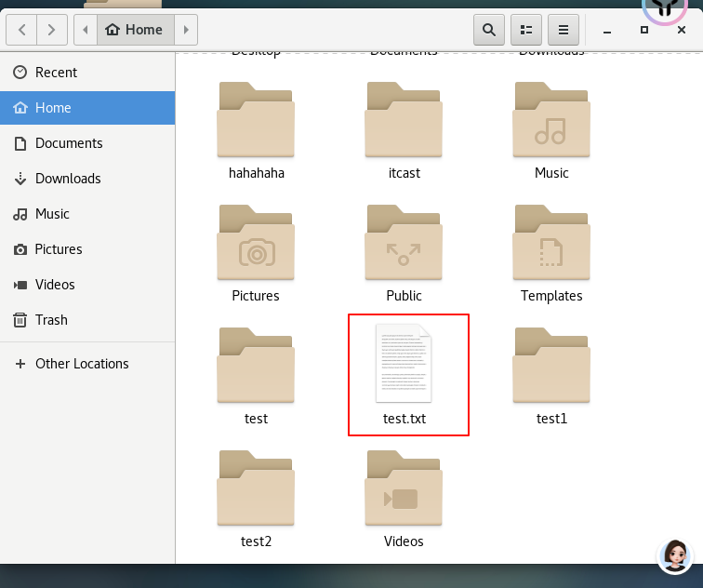The width and height of the screenshot is (703, 588).
Task: Maximize the Files window
Action: pos(644,30)
